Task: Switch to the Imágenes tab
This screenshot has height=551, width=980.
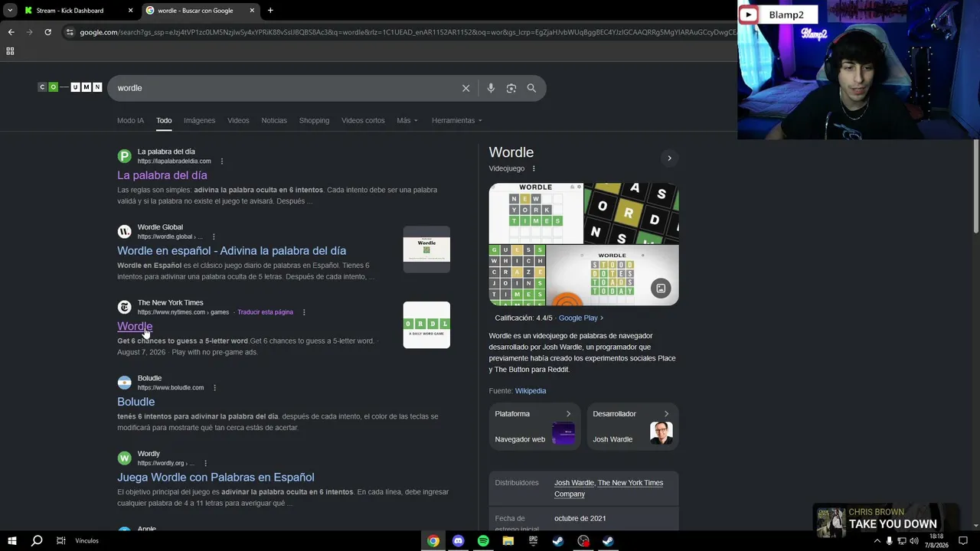Action: (x=199, y=121)
